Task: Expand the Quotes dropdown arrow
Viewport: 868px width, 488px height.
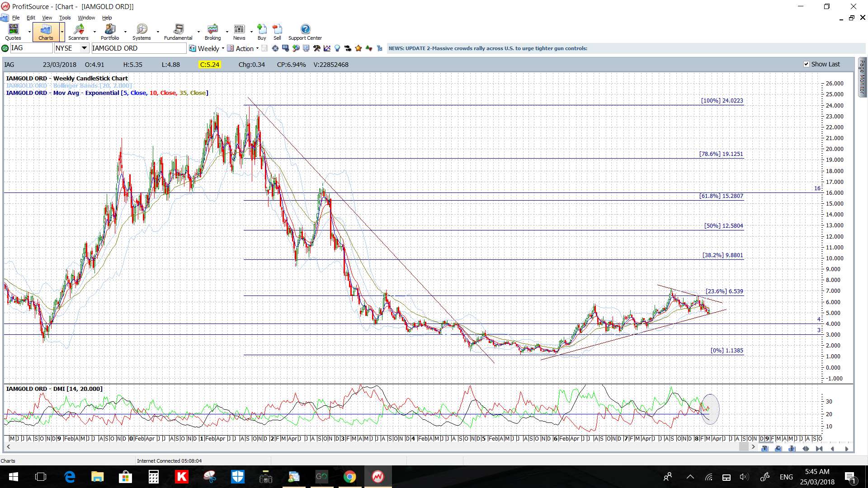Action: 29,32
